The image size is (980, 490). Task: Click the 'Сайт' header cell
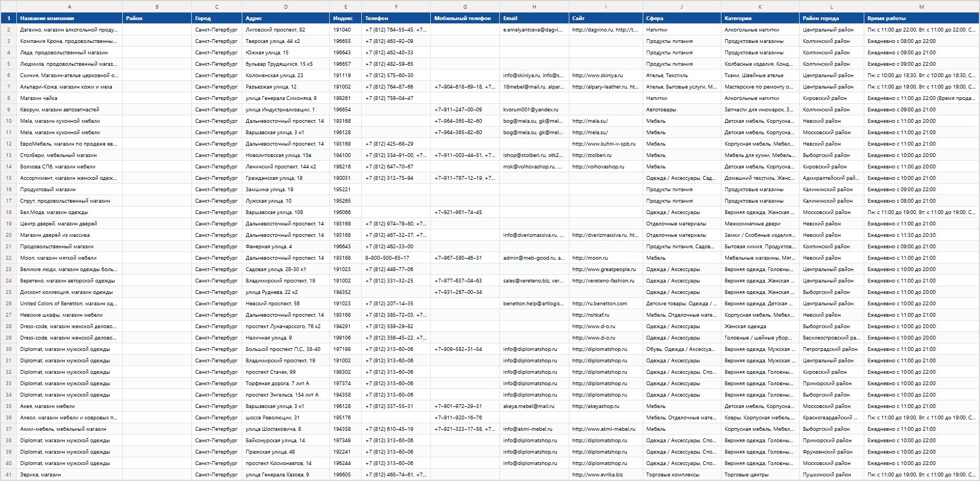coord(606,18)
